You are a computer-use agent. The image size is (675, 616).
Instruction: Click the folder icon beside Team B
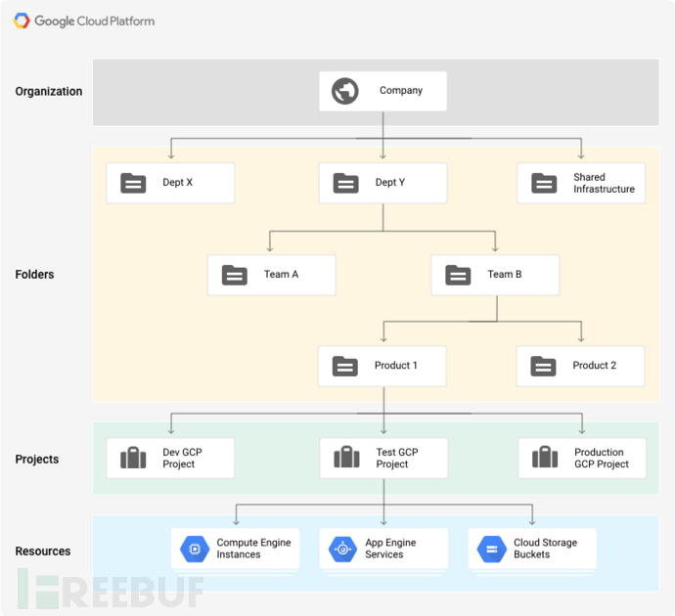point(458,276)
